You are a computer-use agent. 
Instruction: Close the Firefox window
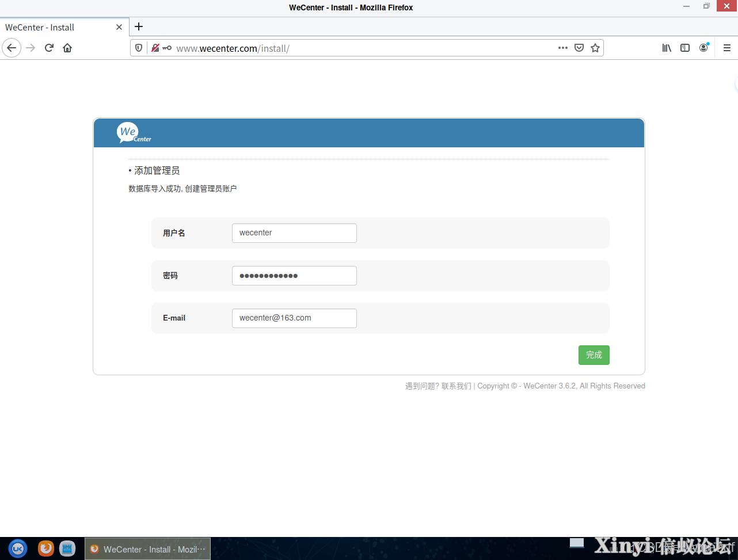[727, 6]
